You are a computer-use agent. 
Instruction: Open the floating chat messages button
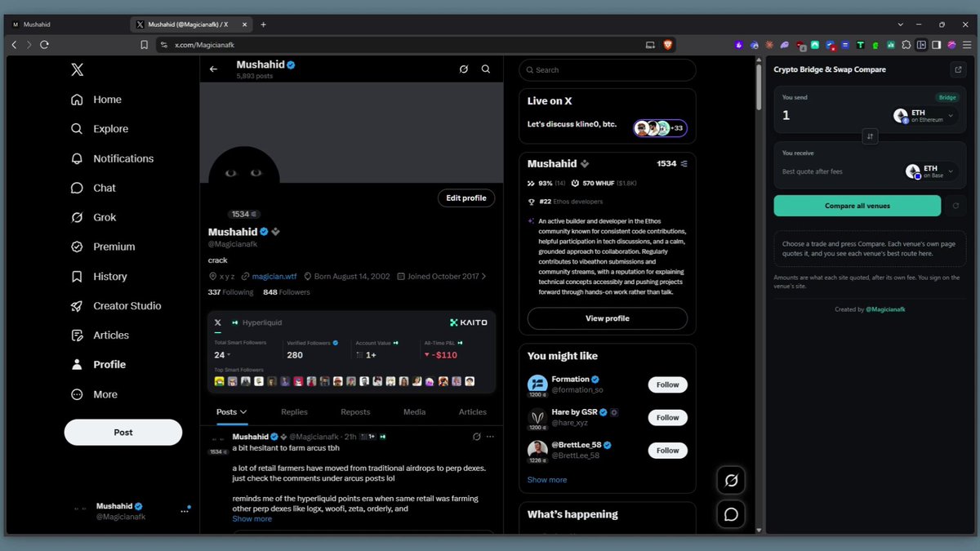pyautogui.click(x=731, y=514)
